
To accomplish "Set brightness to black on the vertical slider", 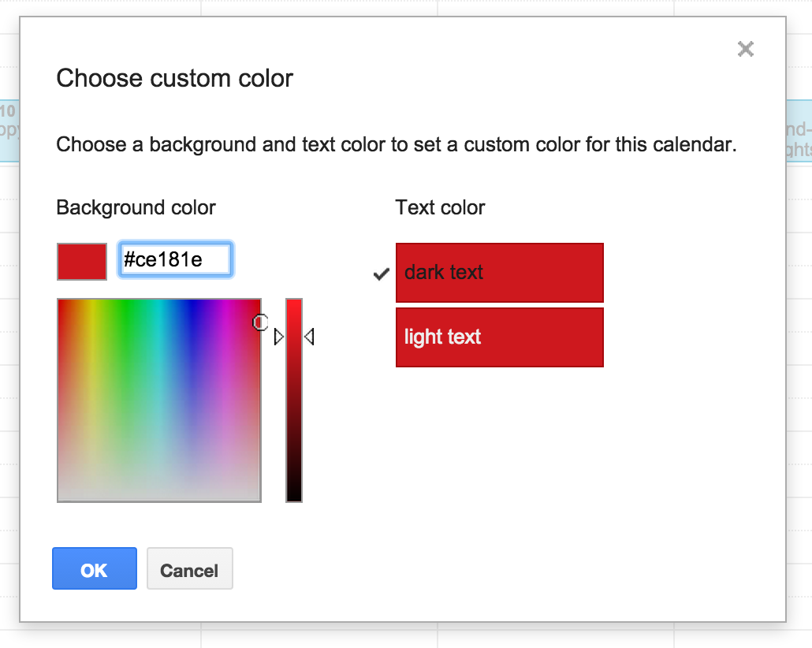I will tap(294, 497).
